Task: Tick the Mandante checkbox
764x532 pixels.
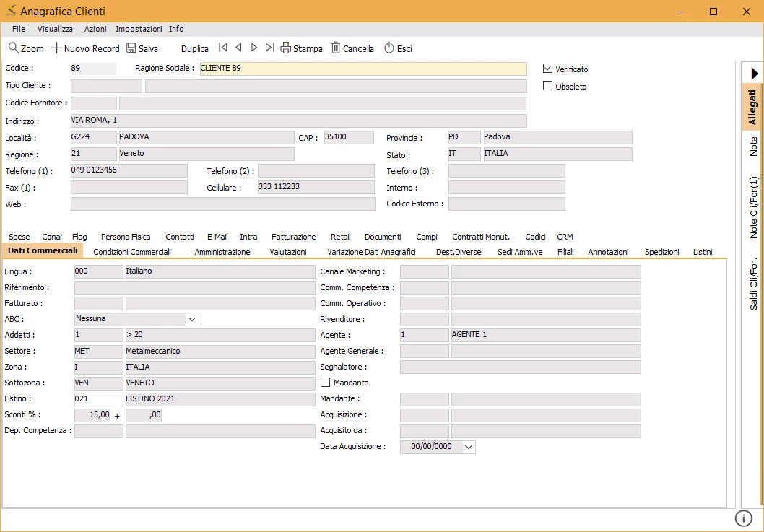Action: pos(325,383)
